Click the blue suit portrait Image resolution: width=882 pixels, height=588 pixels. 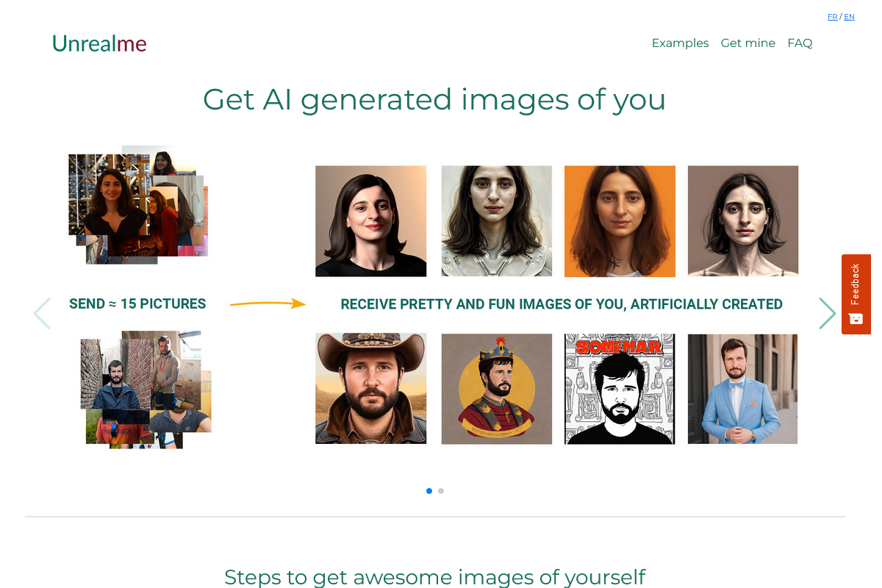coord(742,389)
